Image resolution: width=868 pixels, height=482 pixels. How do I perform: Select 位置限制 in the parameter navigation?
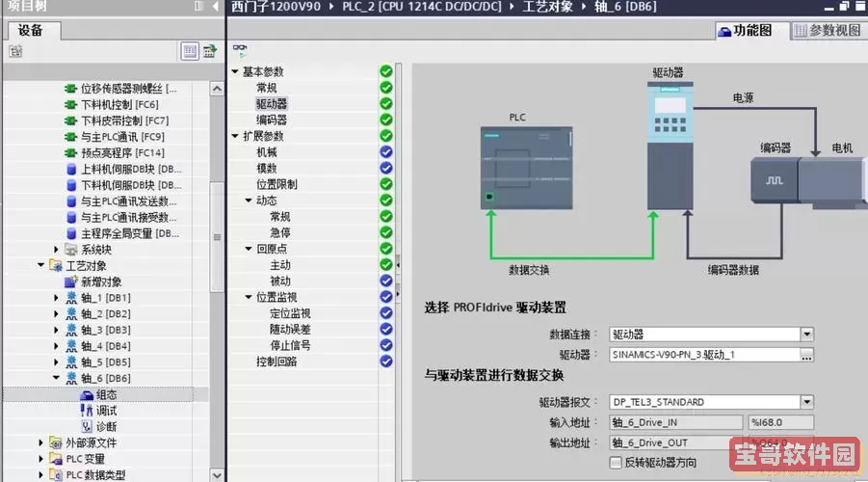[x=276, y=184]
